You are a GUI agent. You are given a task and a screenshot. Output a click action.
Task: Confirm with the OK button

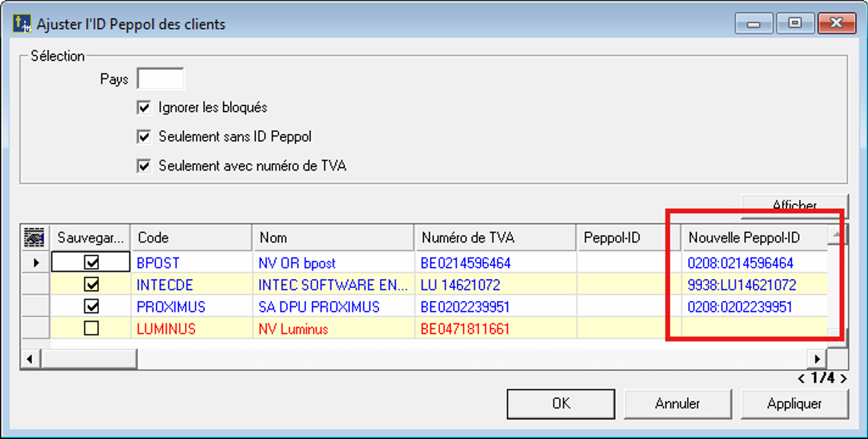[561, 404]
